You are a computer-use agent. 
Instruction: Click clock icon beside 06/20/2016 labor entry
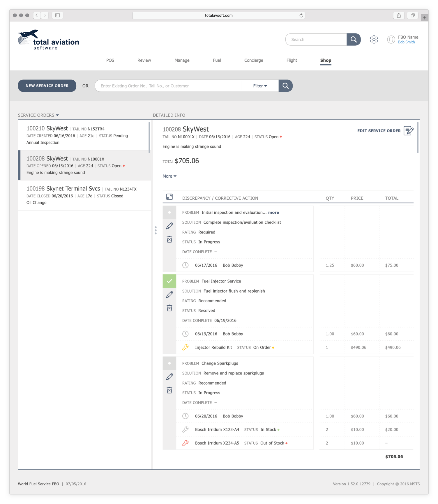pos(186,416)
